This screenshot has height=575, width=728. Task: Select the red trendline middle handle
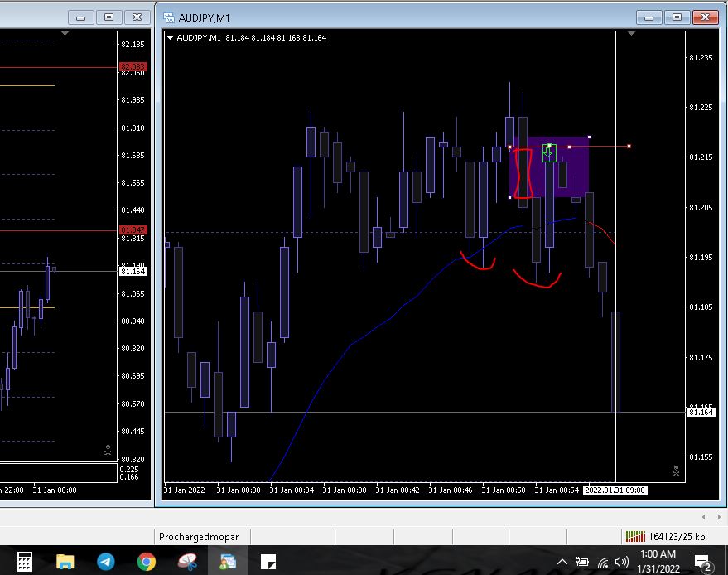[570, 147]
